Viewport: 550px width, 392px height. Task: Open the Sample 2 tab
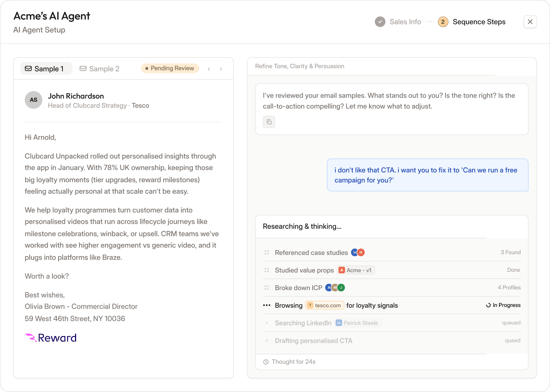point(100,69)
